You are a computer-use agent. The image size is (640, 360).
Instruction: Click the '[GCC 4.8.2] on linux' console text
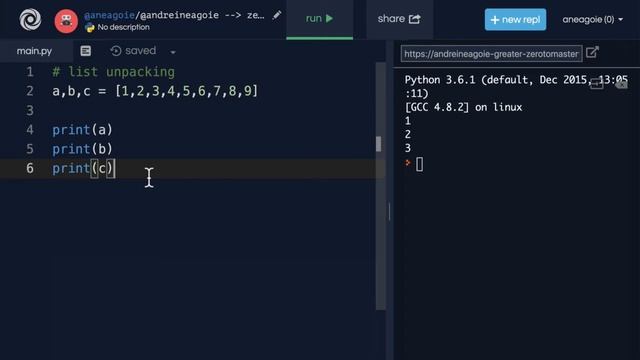pyautogui.click(x=463, y=107)
